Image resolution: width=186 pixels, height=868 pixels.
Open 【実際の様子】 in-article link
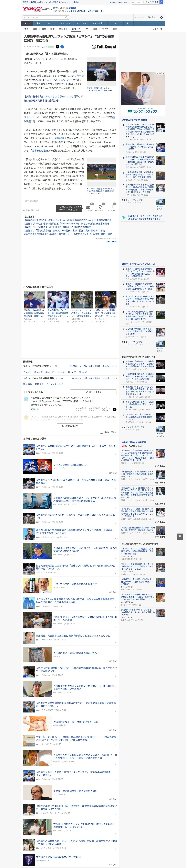53,98
